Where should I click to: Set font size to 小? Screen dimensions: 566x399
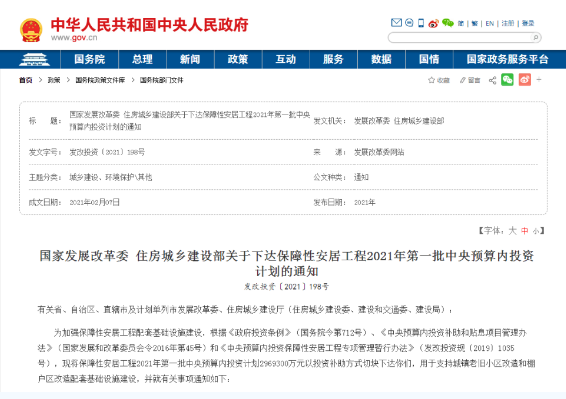point(536,231)
